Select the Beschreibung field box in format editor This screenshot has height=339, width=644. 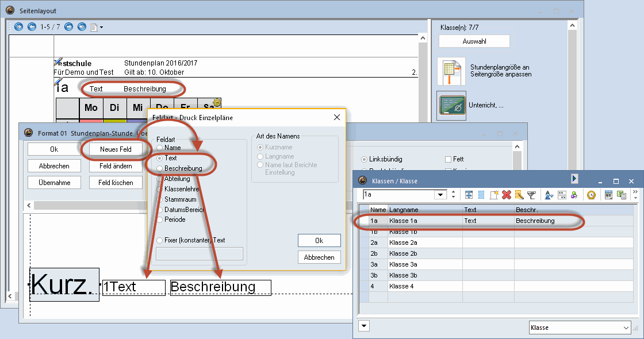pyautogui.click(x=221, y=287)
